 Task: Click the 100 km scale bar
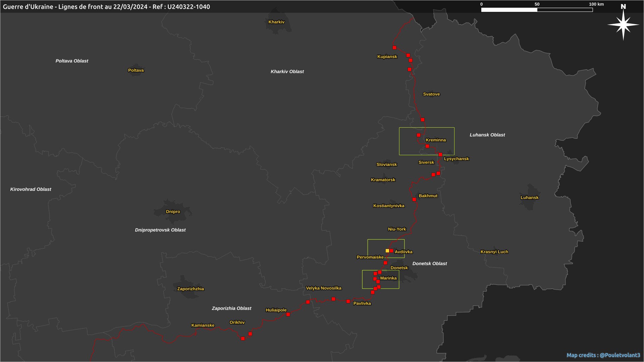pyautogui.click(x=537, y=10)
